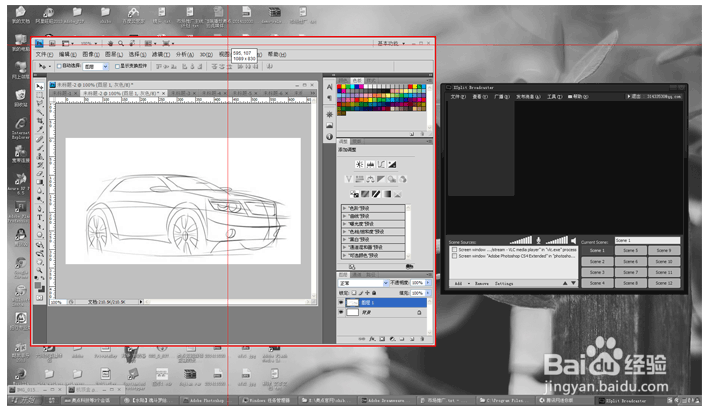Check the Adobe Photoshop CS4 screen source
This screenshot has width=708, height=411.
pos(454,256)
